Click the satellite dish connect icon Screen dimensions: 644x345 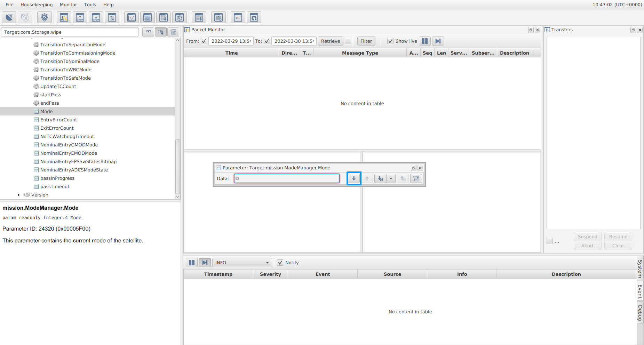(9, 17)
